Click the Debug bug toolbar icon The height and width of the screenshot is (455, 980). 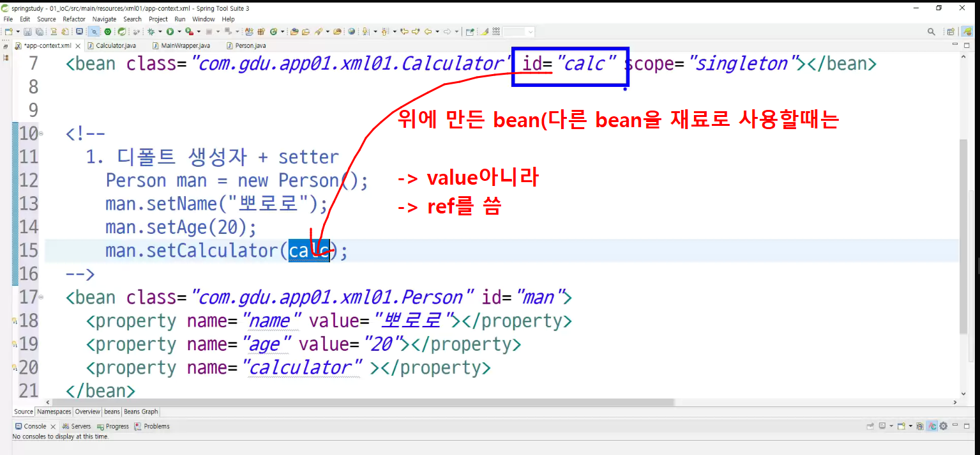click(x=151, y=31)
